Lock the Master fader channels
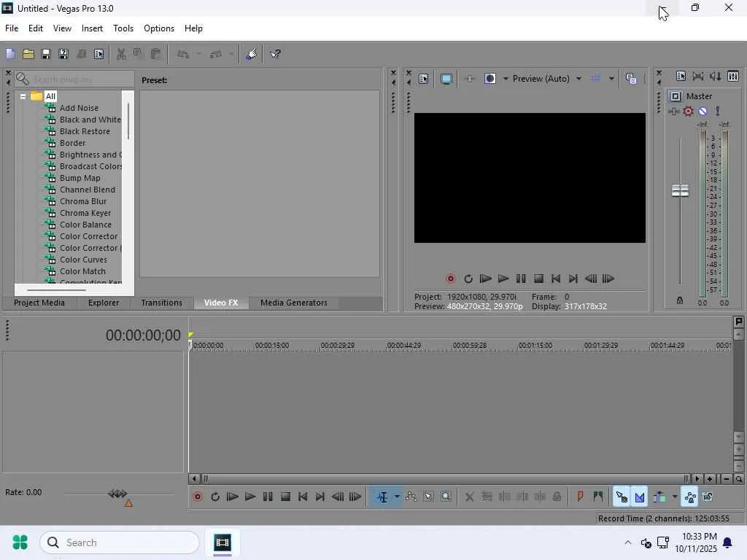 click(x=680, y=300)
